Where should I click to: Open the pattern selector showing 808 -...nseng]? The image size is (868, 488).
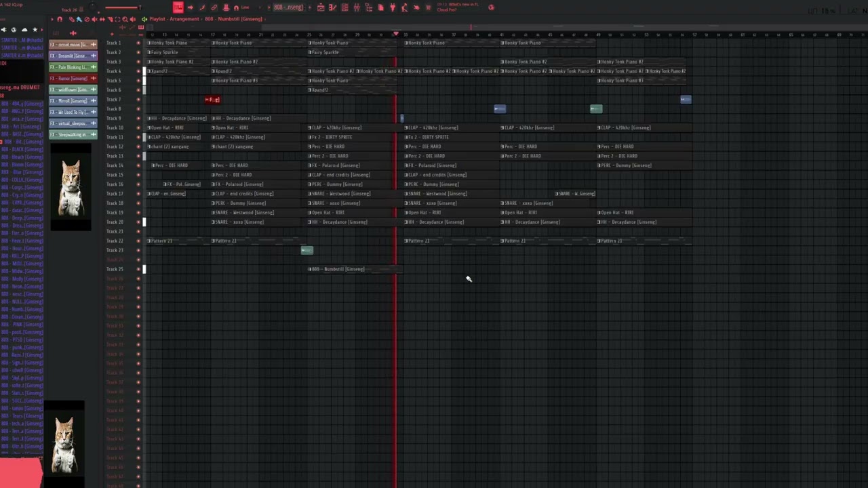click(x=289, y=7)
